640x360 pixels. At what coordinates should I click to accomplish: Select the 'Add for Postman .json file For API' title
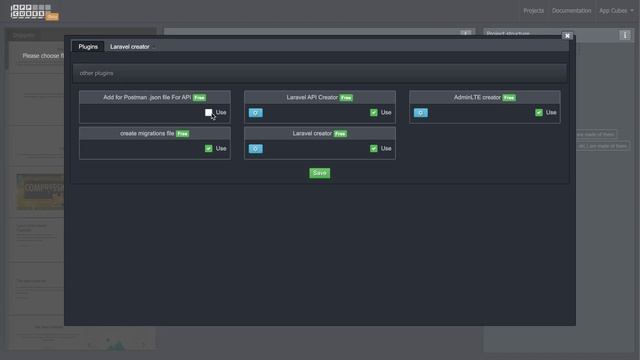point(147,97)
